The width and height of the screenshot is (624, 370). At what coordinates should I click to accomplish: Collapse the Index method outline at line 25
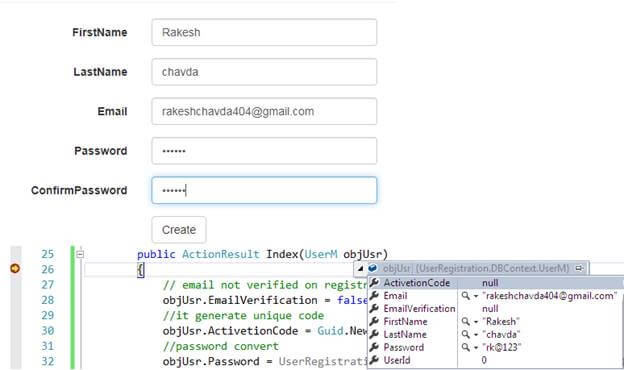point(80,254)
